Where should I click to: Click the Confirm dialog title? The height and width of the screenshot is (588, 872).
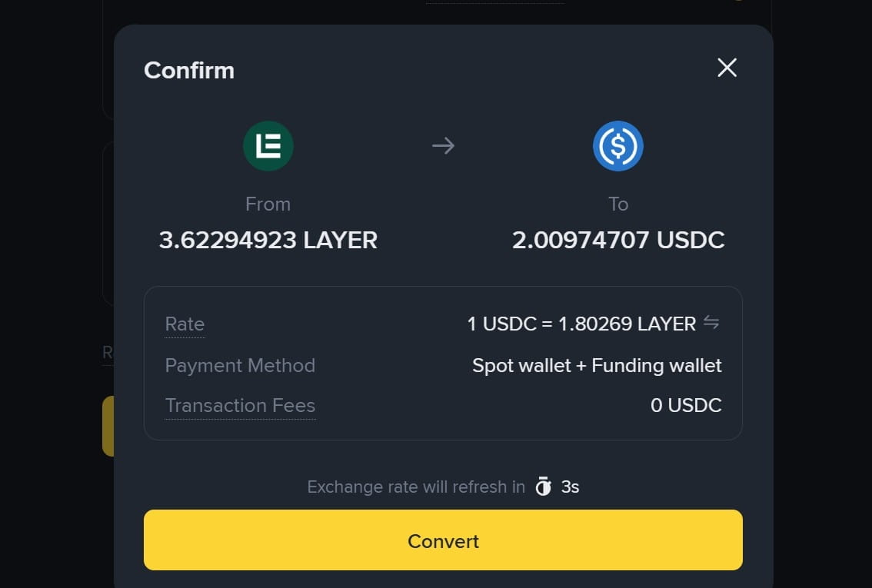point(189,71)
